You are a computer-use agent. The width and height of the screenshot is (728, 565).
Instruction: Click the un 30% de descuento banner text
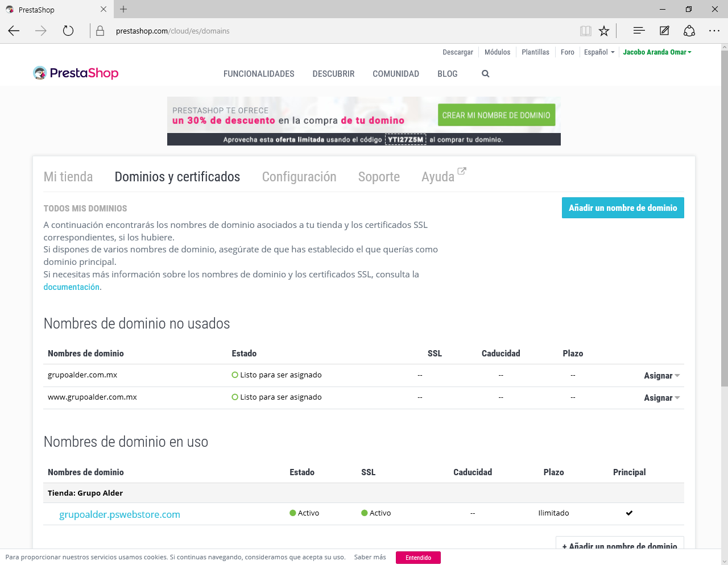(224, 121)
